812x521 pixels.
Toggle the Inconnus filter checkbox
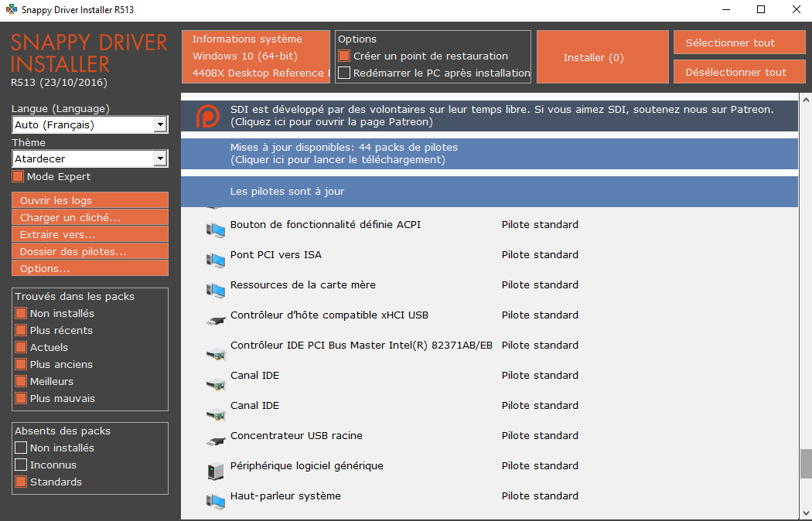point(21,465)
